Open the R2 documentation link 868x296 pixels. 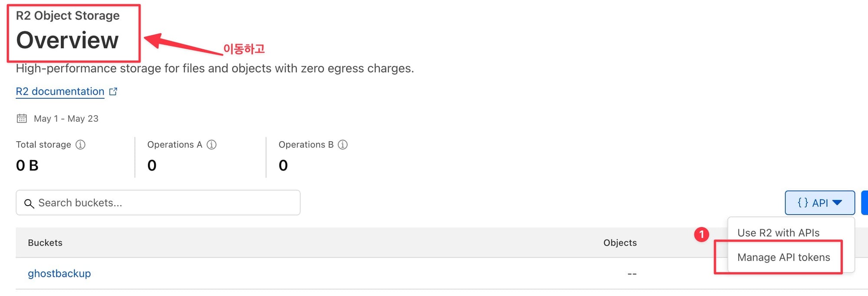pos(60,92)
